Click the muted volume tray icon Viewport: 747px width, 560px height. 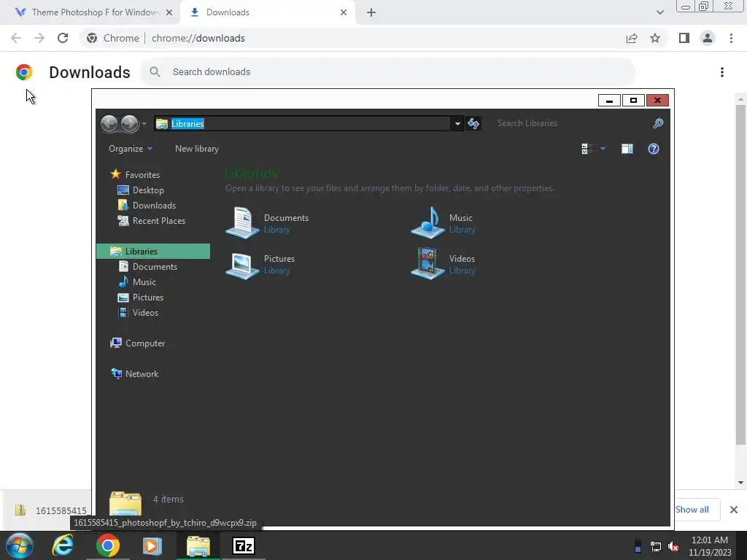coord(673,547)
